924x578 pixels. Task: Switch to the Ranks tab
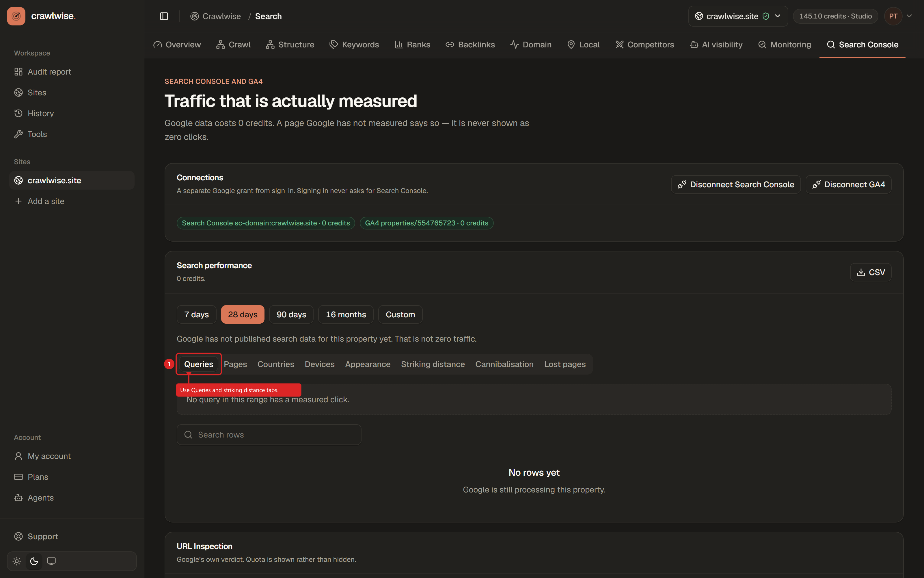(x=412, y=45)
